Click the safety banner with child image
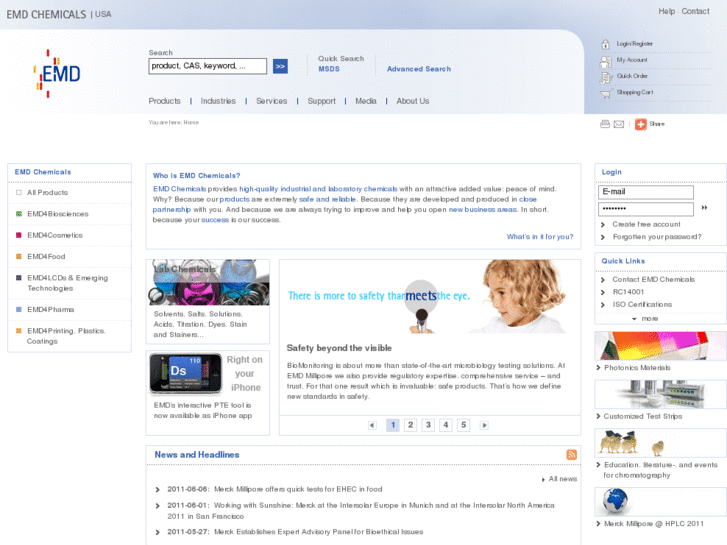 (430, 296)
